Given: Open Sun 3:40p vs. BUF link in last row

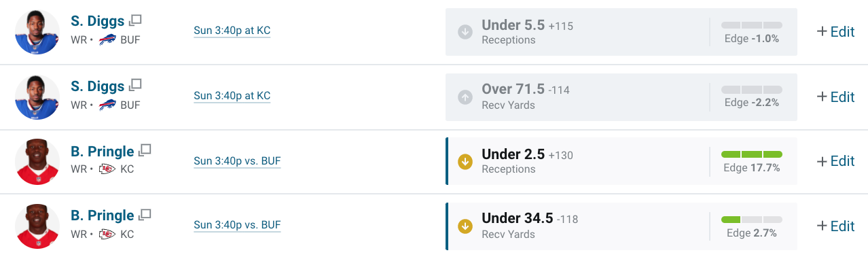Looking at the screenshot, I should click(x=237, y=225).
